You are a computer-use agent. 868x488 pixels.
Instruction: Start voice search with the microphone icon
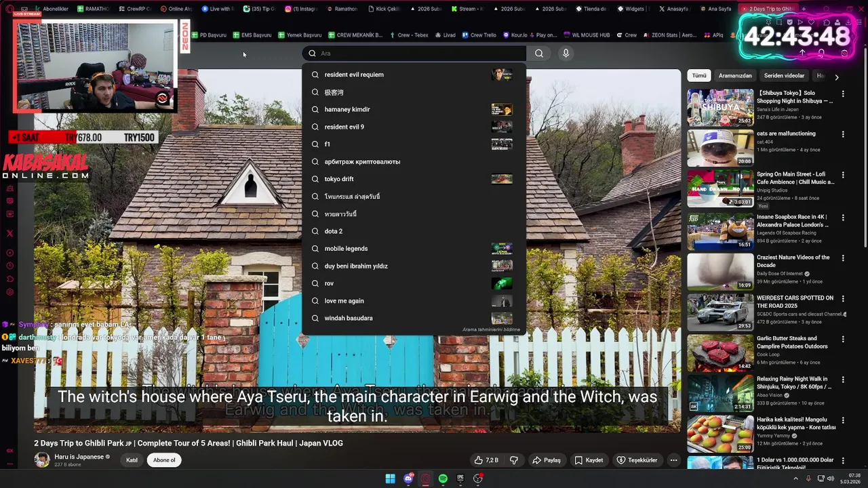[x=566, y=54]
